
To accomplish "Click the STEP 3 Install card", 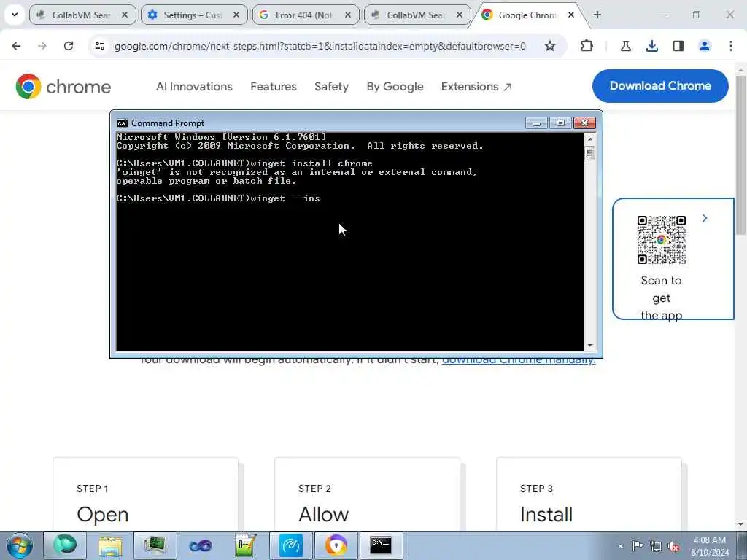I will click(589, 494).
